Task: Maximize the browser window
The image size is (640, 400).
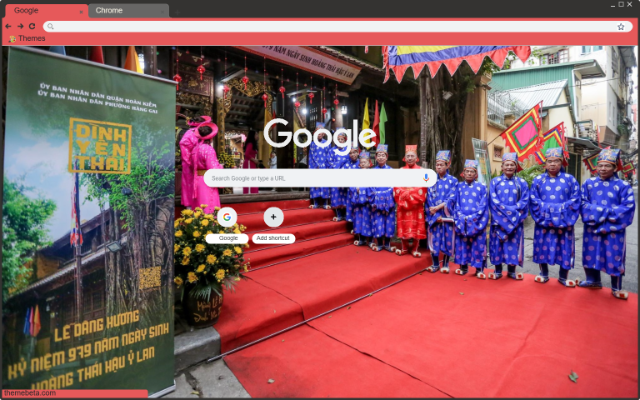Action: point(621,4)
